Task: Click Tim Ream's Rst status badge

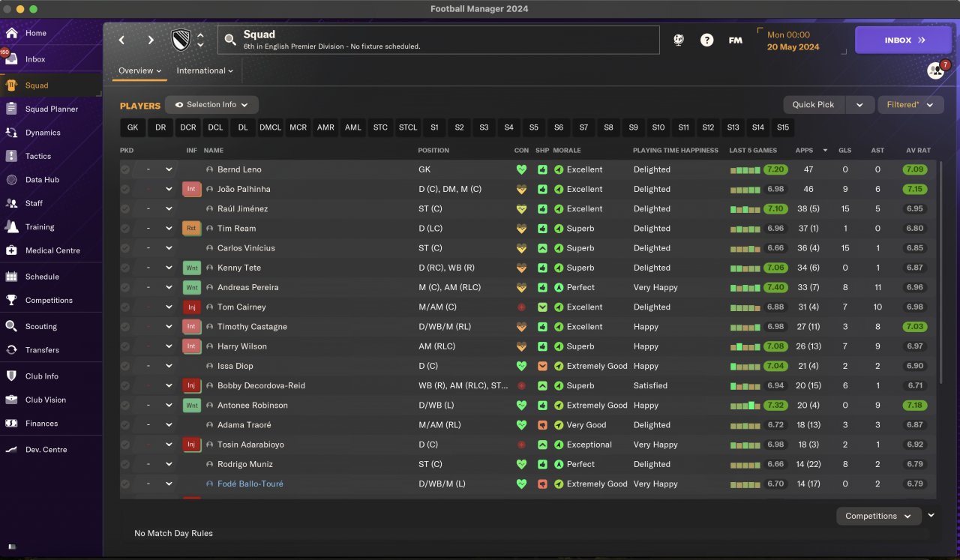Action: click(191, 229)
